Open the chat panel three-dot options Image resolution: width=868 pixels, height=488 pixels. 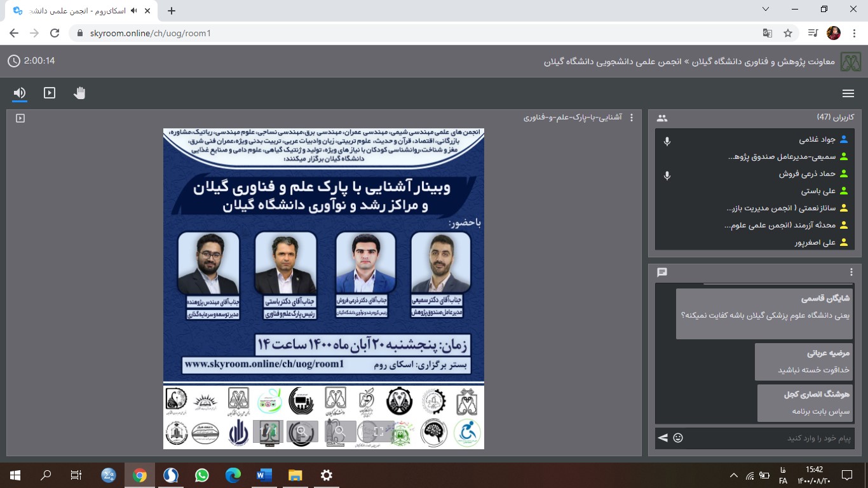[851, 272]
